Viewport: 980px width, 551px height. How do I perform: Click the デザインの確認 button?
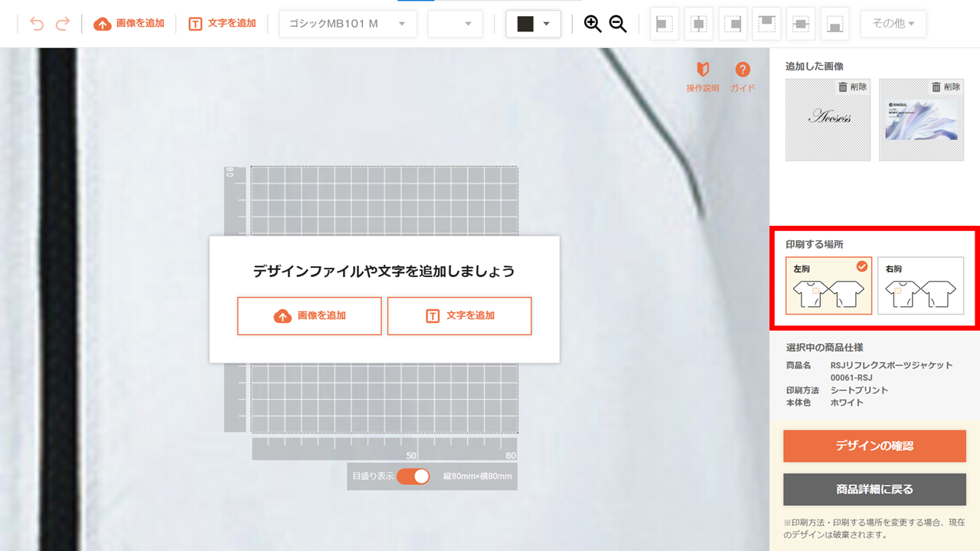tap(874, 446)
